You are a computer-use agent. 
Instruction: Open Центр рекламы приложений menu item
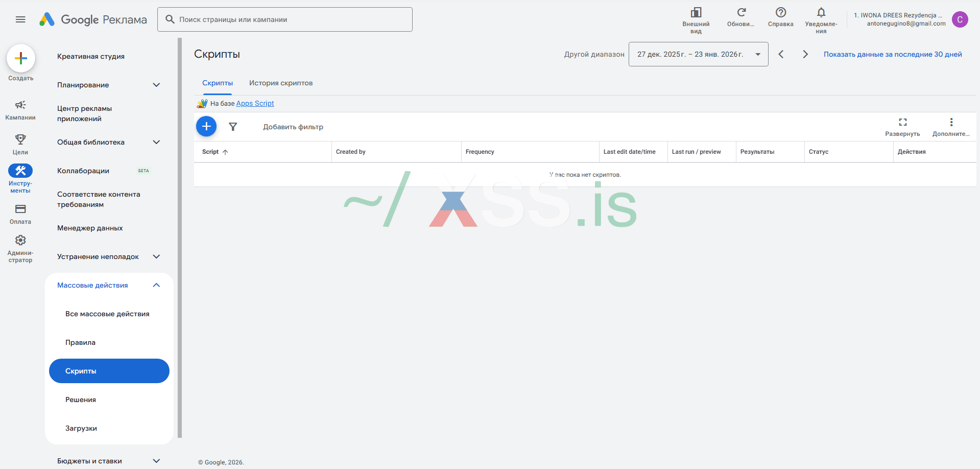tap(85, 113)
